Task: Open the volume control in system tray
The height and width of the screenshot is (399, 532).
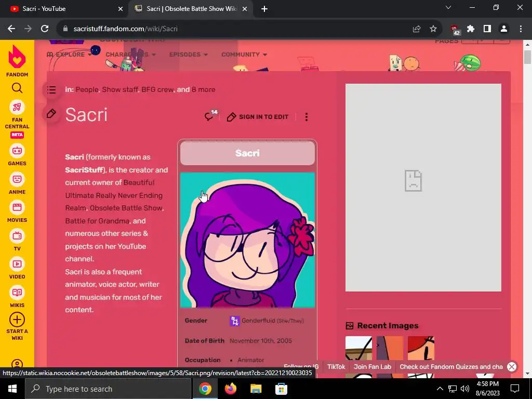Action: coord(464,389)
